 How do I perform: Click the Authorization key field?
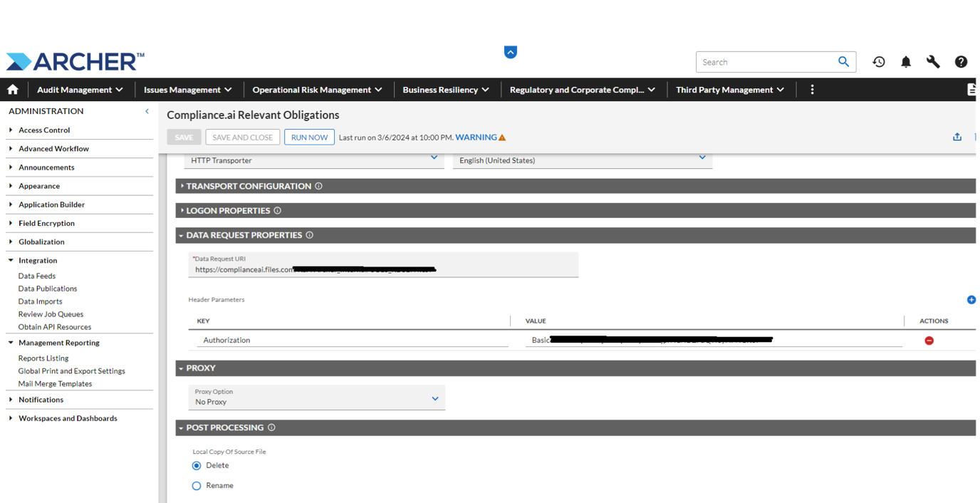(x=353, y=341)
